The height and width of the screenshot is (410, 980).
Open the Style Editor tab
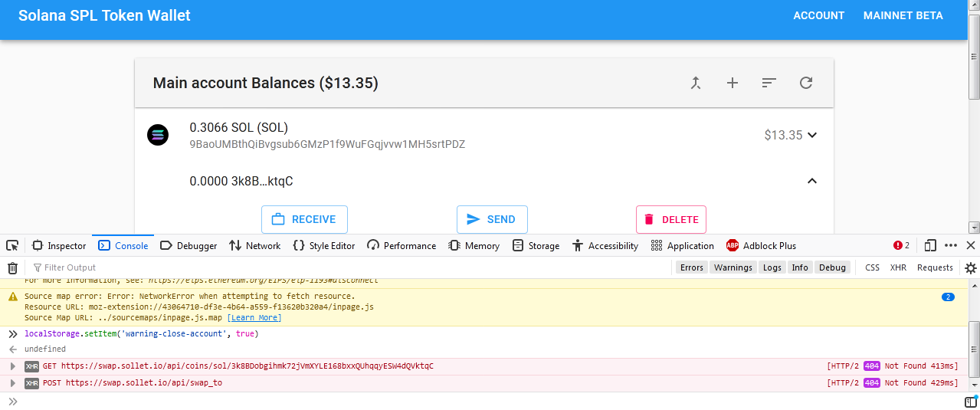(x=323, y=246)
